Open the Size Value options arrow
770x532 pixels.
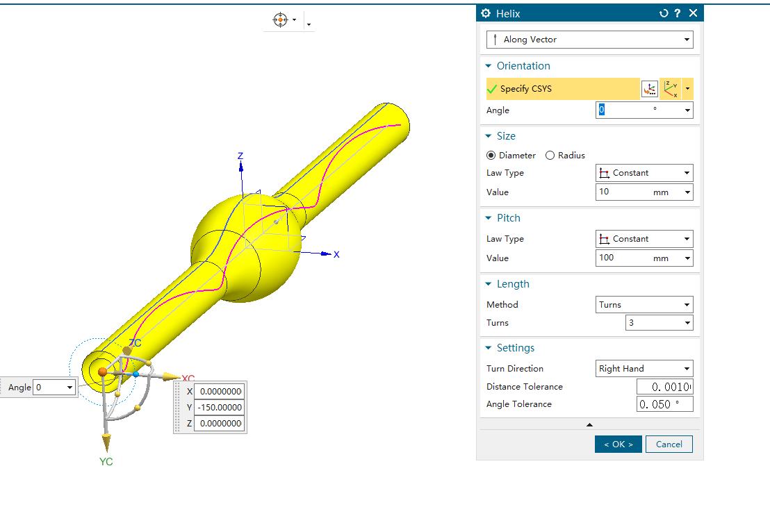(x=687, y=192)
